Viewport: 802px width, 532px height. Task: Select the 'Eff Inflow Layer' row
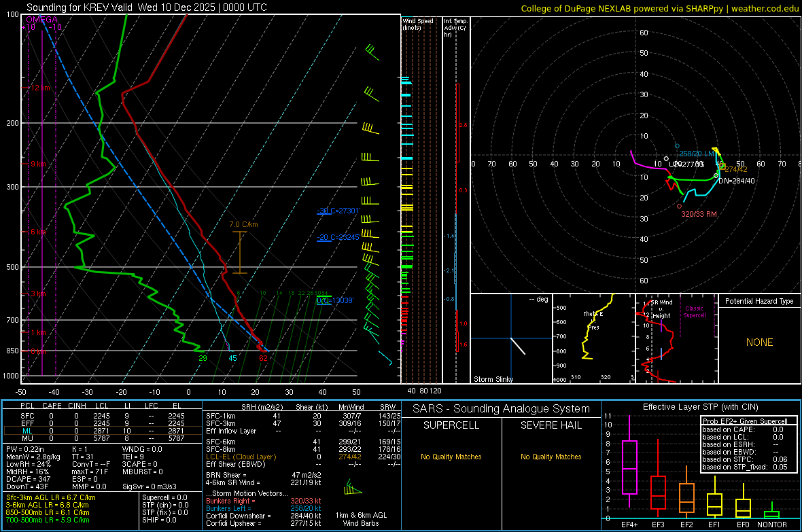303,431
